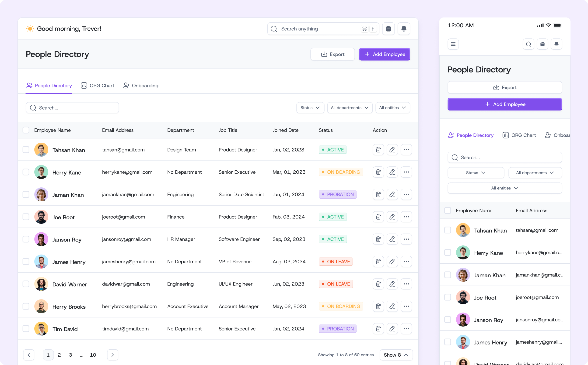The height and width of the screenshot is (365, 588).
Task: Open the Onboarding tab
Action: tap(141, 86)
